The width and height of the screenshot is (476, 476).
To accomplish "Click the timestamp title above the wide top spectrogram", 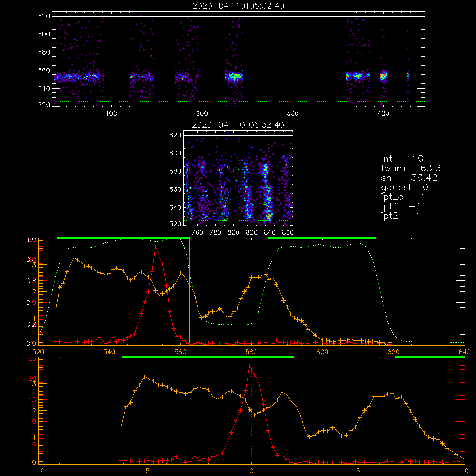I will click(238, 6).
